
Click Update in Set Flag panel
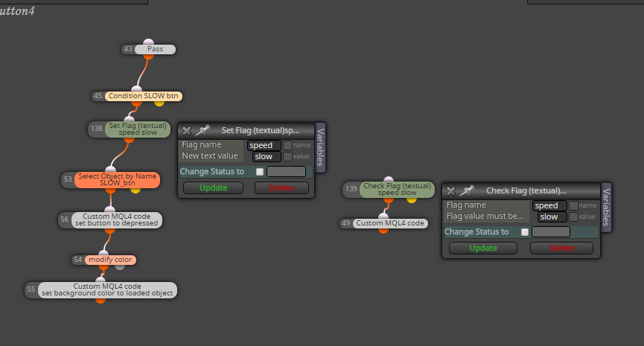[213, 188]
